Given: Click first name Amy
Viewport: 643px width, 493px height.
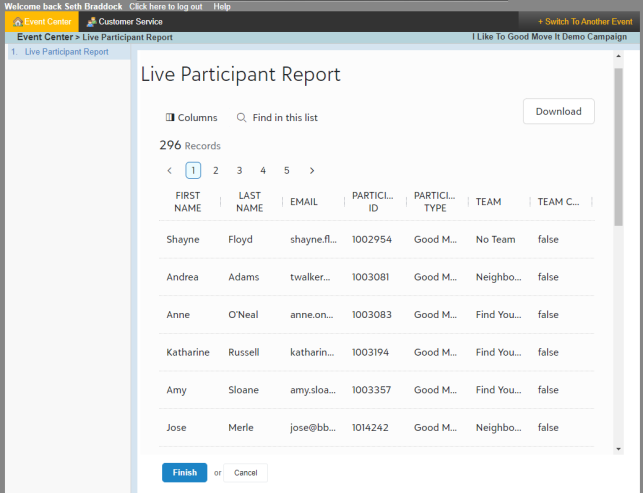Looking at the screenshot, I should coord(176,390).
